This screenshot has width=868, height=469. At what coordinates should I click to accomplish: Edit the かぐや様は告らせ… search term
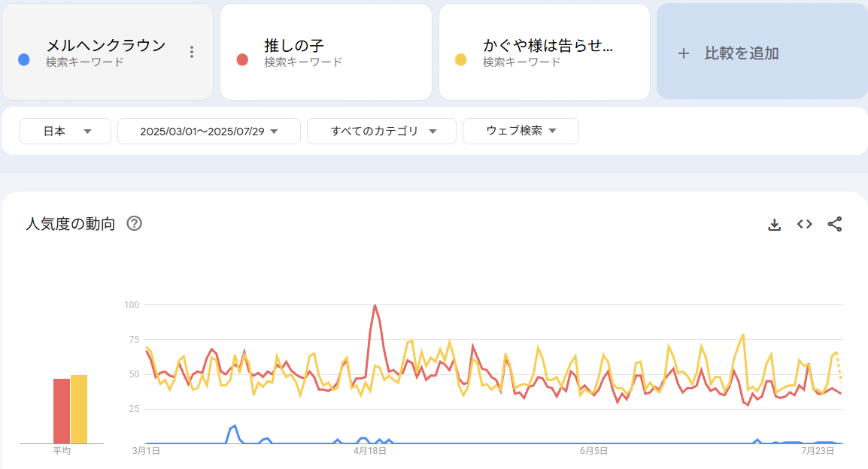548,46
